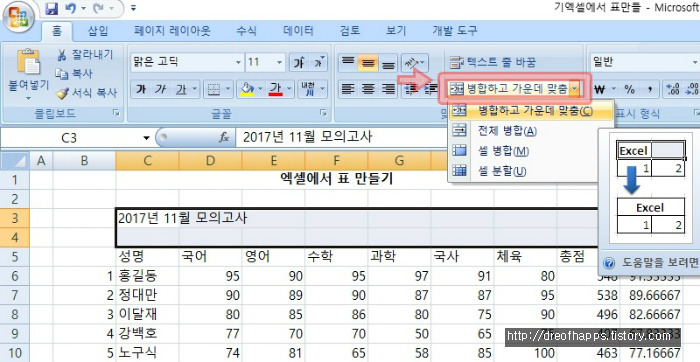The image size is (700, 362).
Task: Switch to the 보기 tab
Action: pyautogui.click(x=396, y=31)
